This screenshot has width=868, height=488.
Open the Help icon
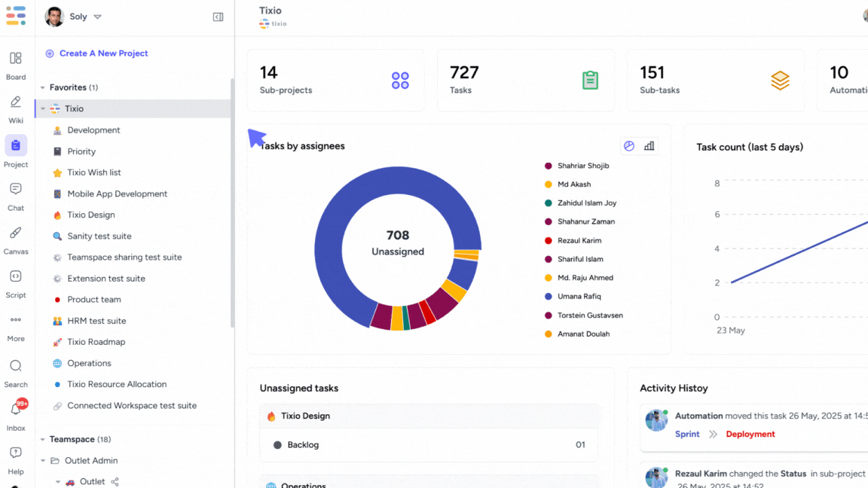(x=16, y=453)
